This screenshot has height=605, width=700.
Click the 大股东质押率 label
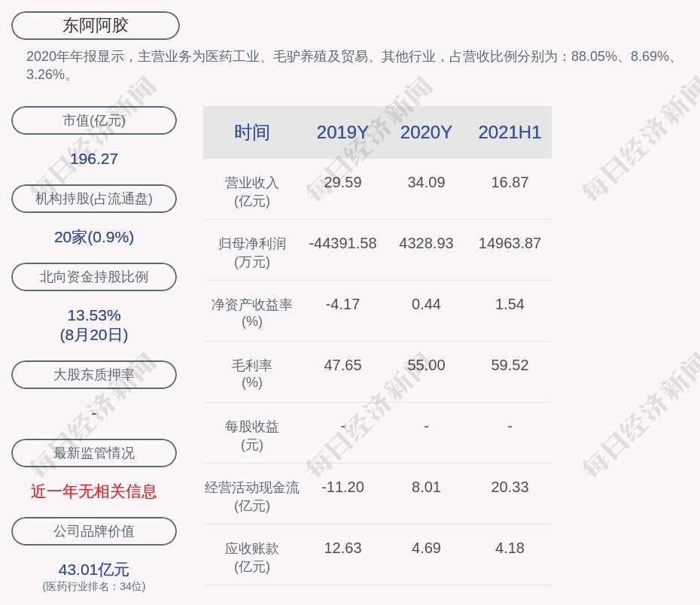click(94, 375)
